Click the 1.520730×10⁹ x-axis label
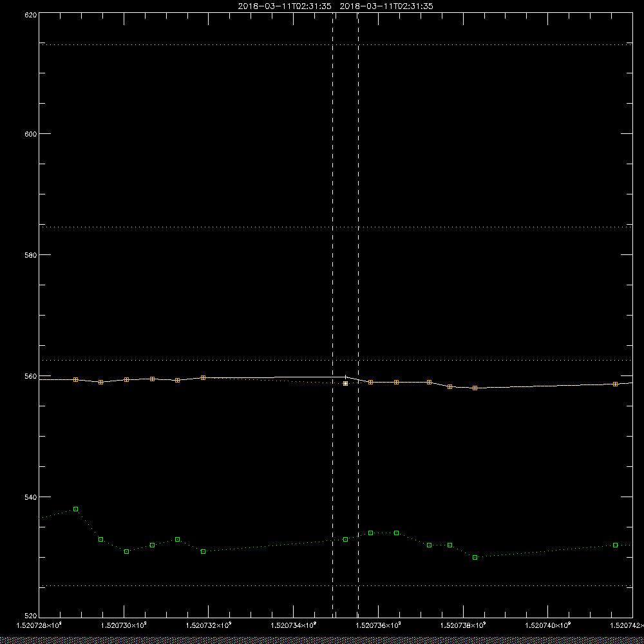This screenshot has height=644, width=644. (x=124, y=625)
